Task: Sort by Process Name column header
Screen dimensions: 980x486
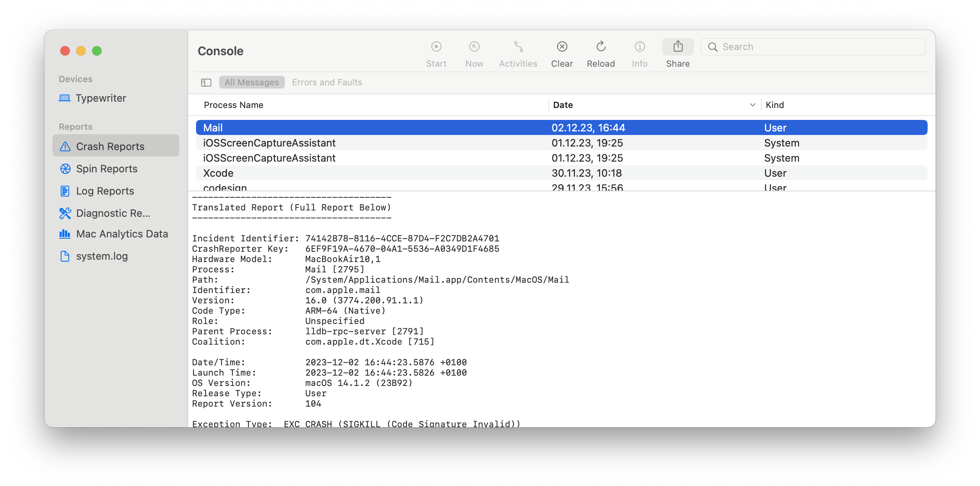Action: pos(234,105)
